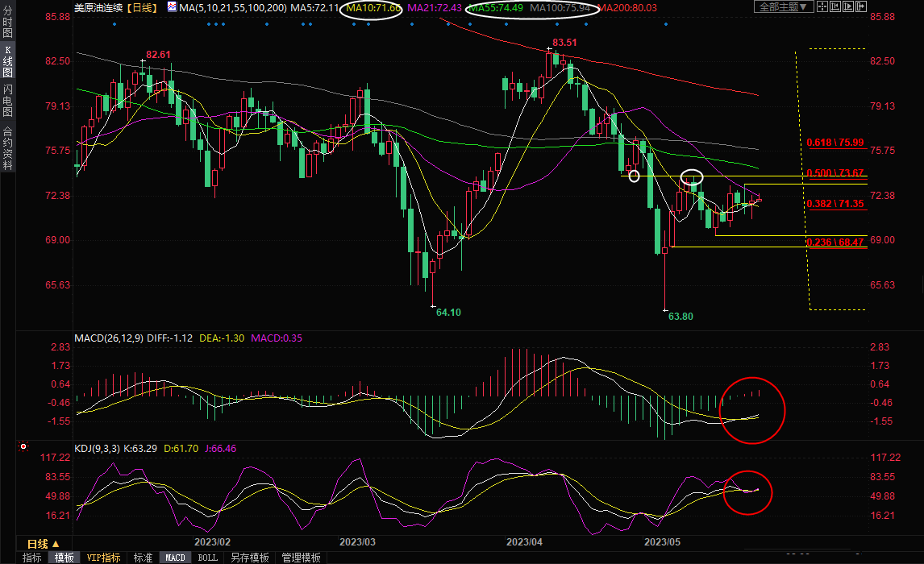The image size is (924, 564).
Task: Expand the 日线 period selector
Action: [49, 544]
